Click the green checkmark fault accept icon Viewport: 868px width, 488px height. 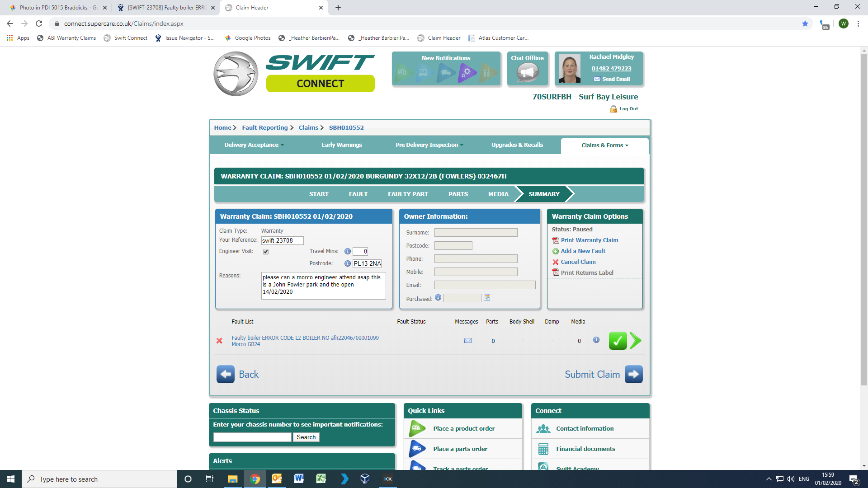618,341
